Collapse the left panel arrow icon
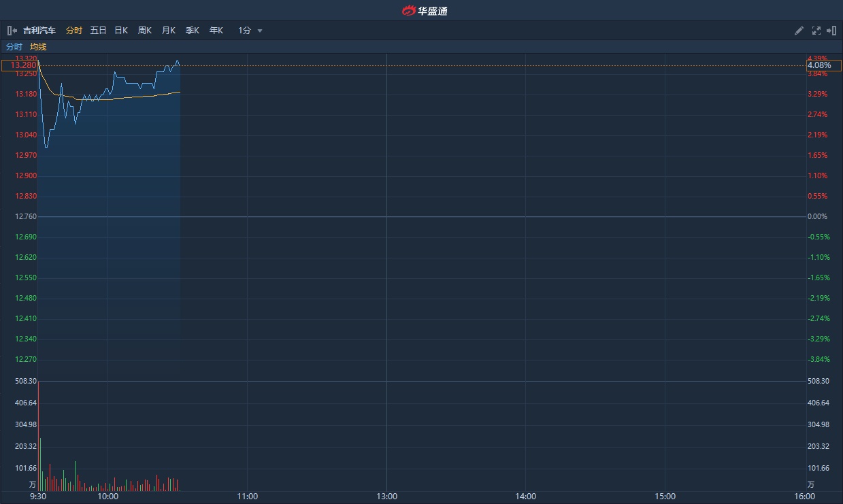 (x=12, y=31)
